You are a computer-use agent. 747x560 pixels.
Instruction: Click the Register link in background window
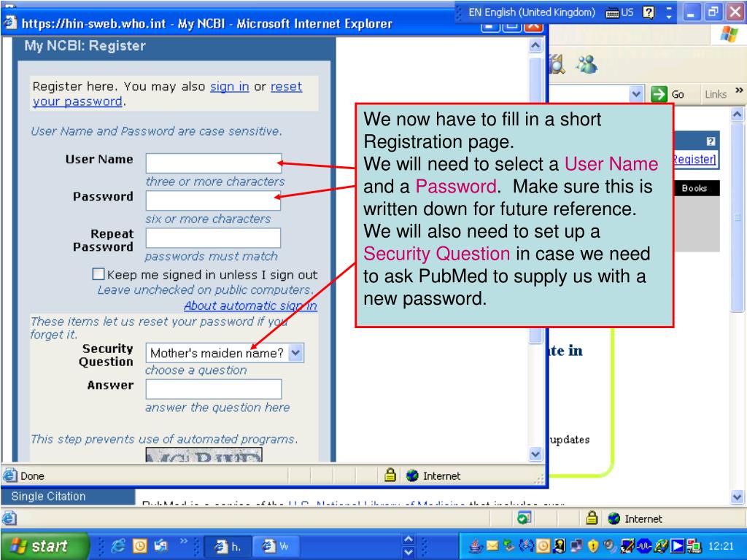coord(694,159)
